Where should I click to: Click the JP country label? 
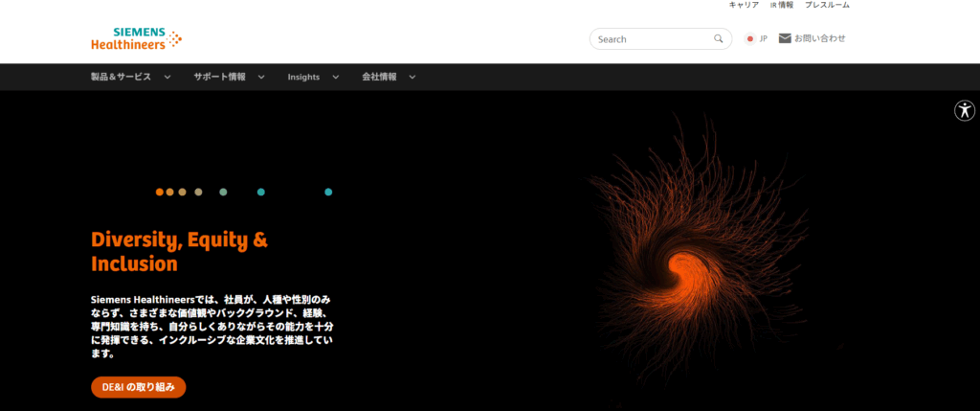pyautogui.click(x=763, y=38)
